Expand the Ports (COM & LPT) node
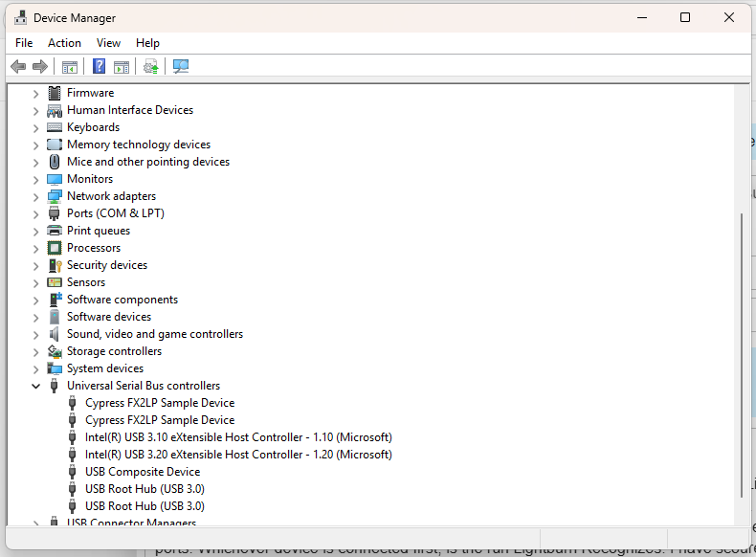Image resolution: width=756 pixels, height=557 pixels. point(36,213)
